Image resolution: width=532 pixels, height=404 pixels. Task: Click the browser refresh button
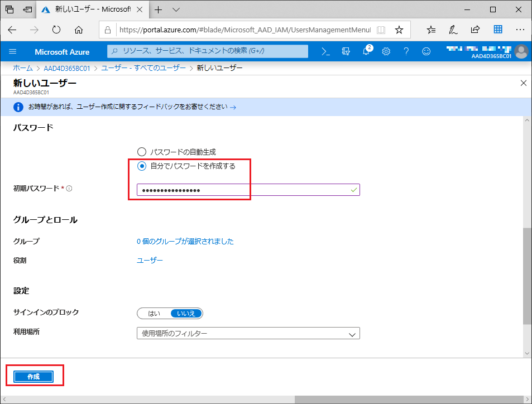point(56,30)
